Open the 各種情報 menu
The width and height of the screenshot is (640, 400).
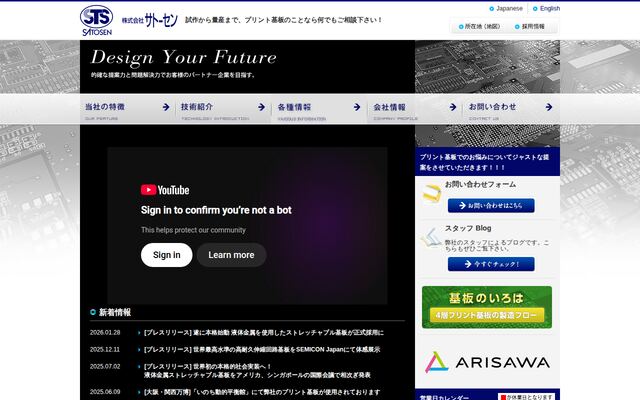coord(319,109)
